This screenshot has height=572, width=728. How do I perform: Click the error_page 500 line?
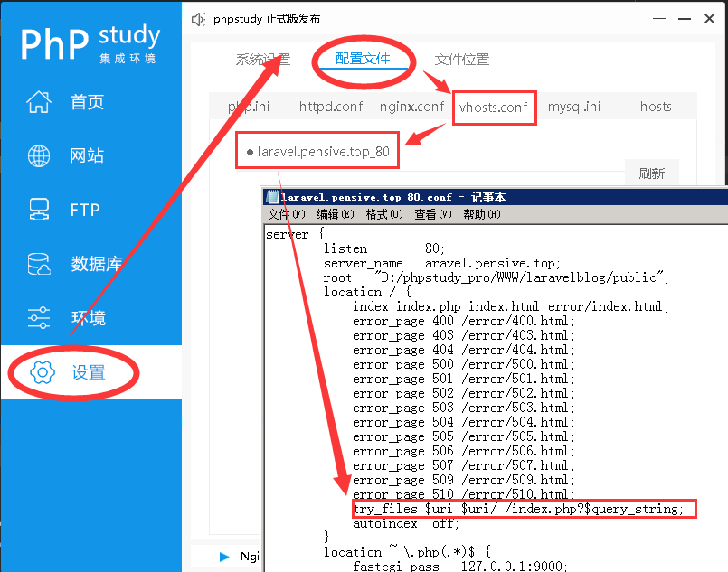(x=464, y=364)
